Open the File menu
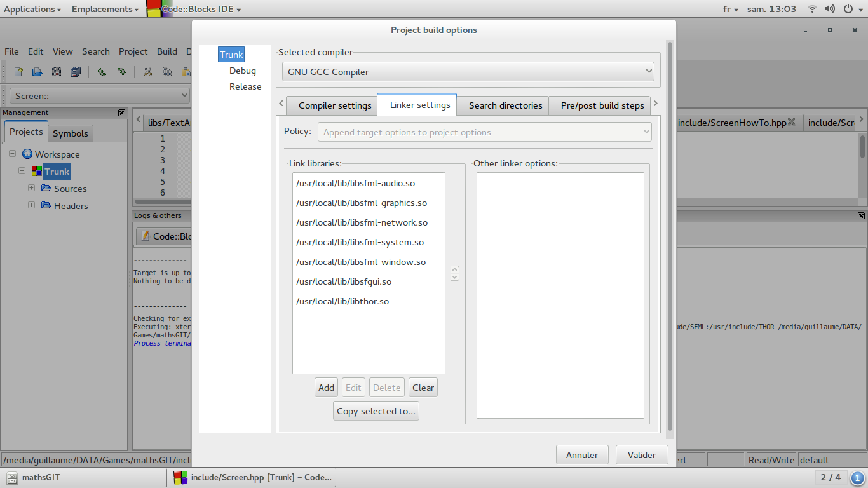Screen dimensions: 868x488 11,51
